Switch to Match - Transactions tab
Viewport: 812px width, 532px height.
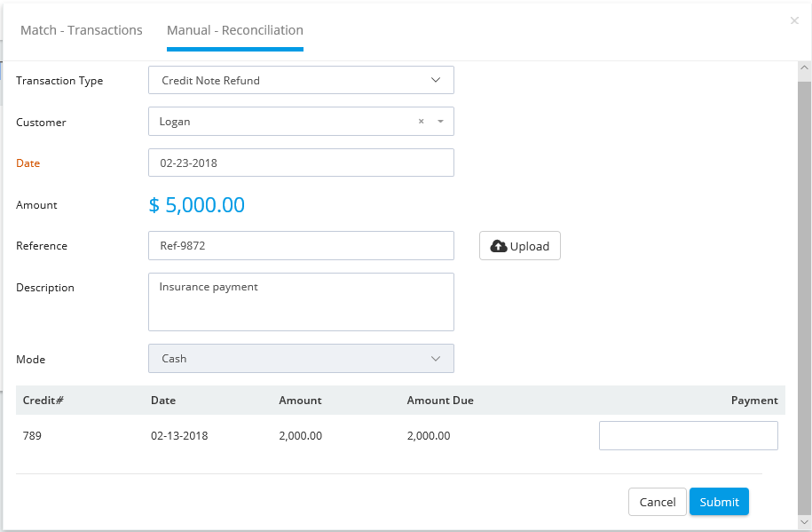point(82,30)
